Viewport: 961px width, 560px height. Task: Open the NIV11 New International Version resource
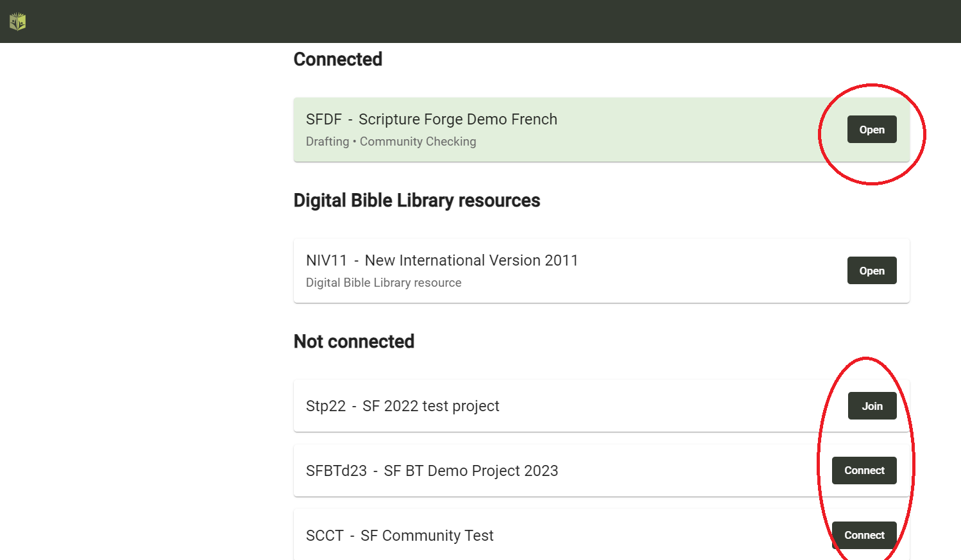(x=872, y=271)
